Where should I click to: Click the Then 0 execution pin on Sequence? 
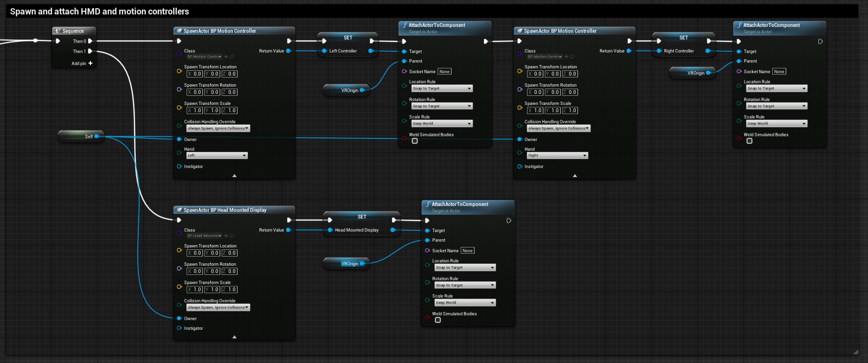coord(90,41)
